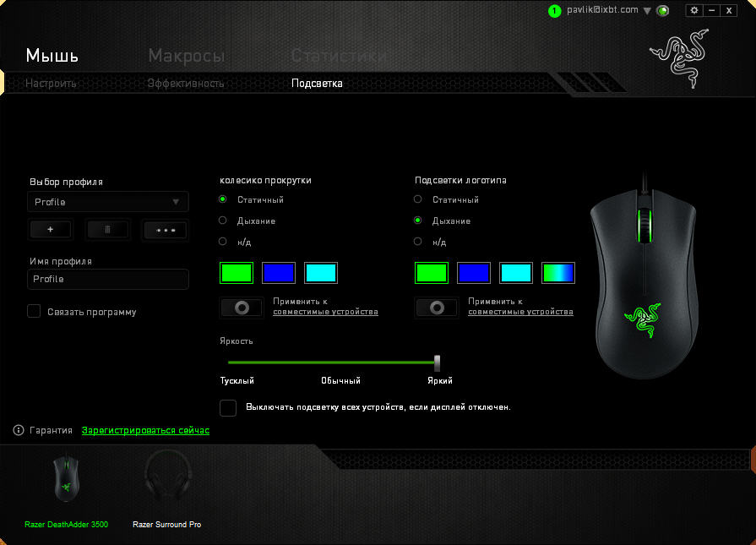The height and width of the screenshot is (545, 756).
Task: Select Статичный for the logo lighting
Action: tap(418, 200)
